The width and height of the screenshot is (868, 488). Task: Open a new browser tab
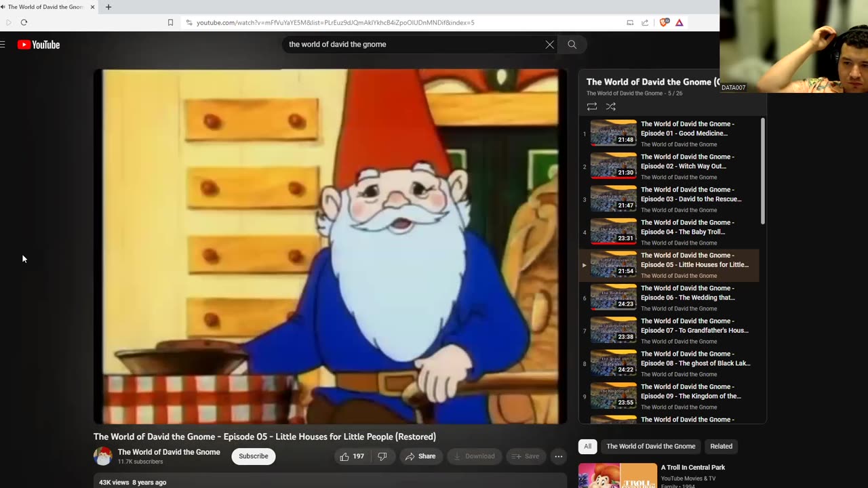108,7
